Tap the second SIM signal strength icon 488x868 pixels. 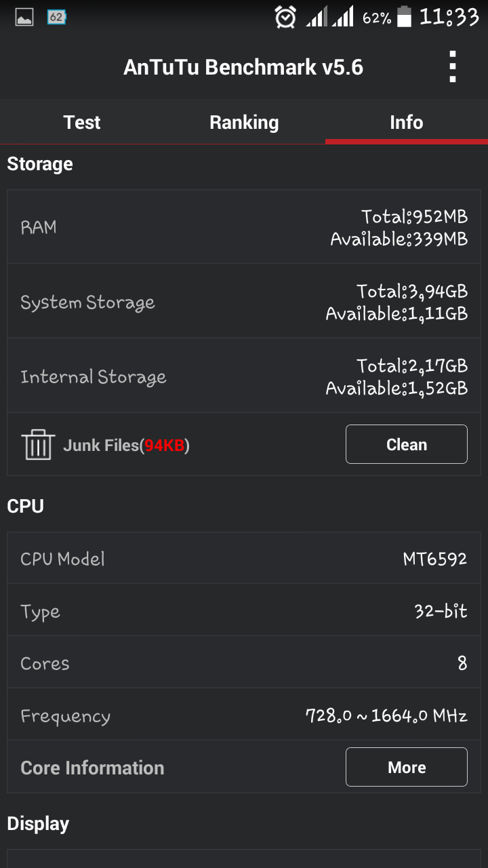(342, 17)
